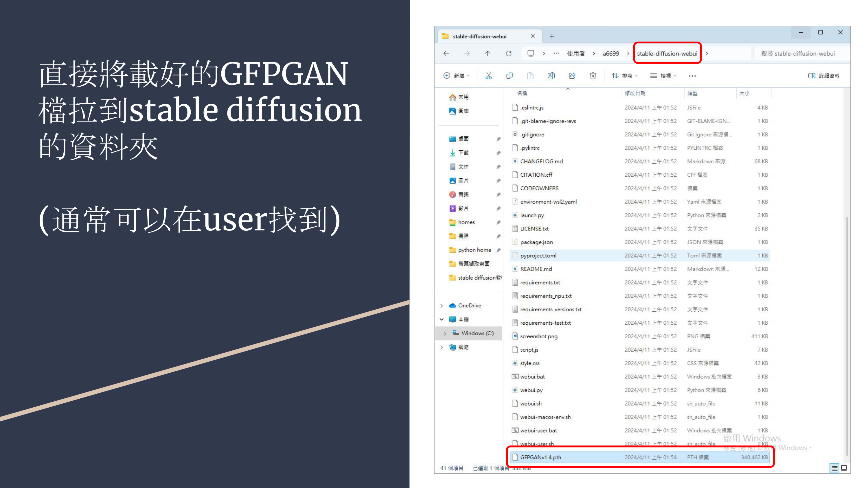The width and height of the screenshot is (868, 488).
Task: Close the stable-diffusion-webui tab
Action: click(533, 36)
